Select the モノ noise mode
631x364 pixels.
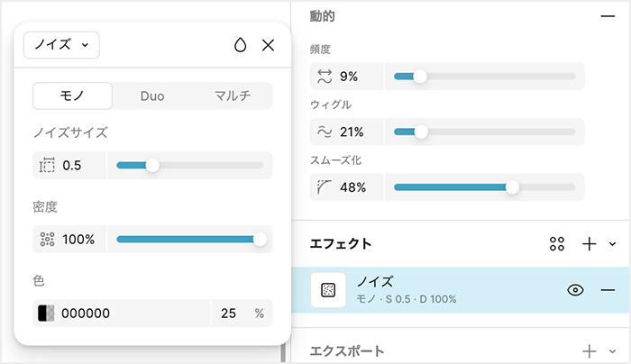pos(72,96)
